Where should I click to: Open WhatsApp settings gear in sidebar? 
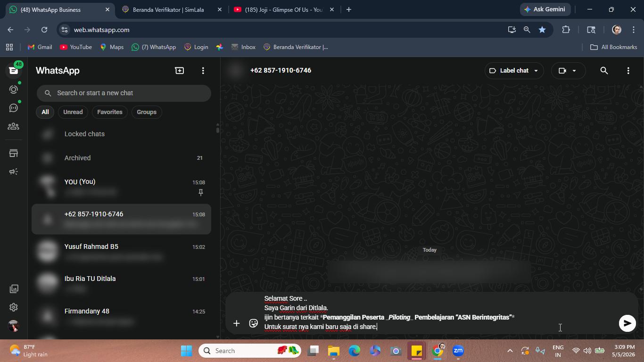(x=14, y=307)
